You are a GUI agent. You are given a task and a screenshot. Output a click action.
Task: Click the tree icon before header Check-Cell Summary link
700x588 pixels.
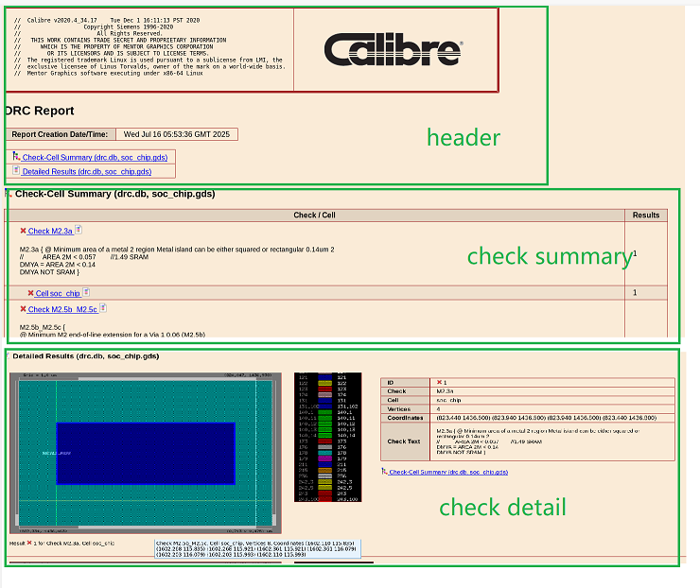16,157
